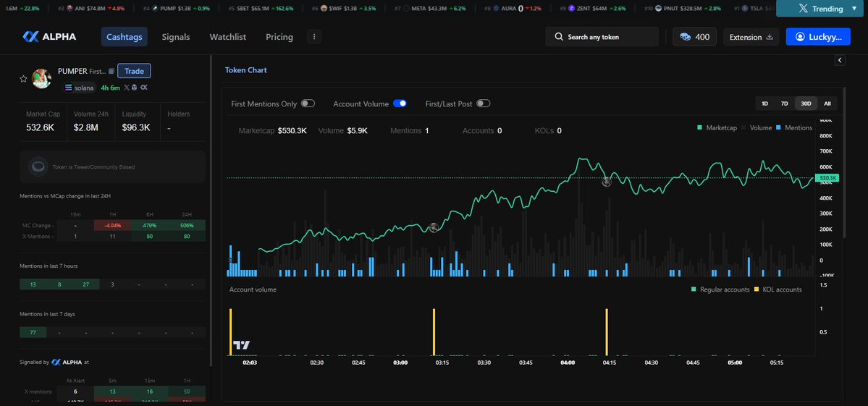Open the three-dot more menu in navigation

(x=314, y=37)
